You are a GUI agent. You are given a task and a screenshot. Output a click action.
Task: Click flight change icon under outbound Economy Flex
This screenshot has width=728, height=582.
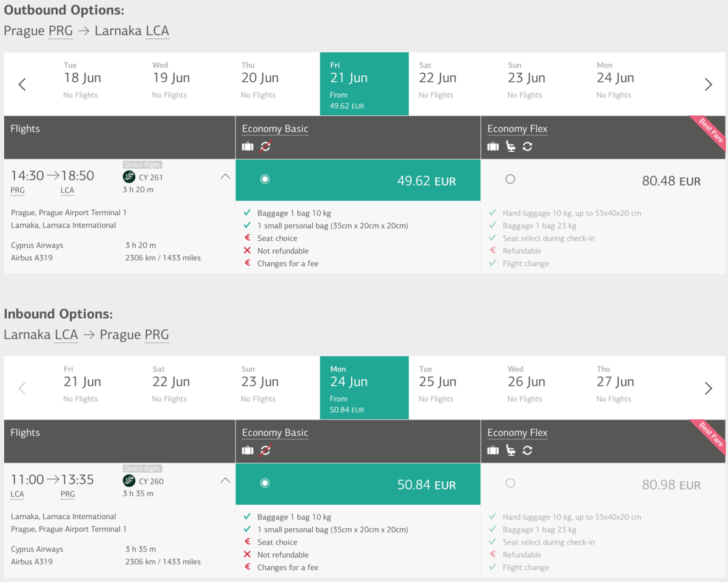pyautogui.click(x=527, y=146)
